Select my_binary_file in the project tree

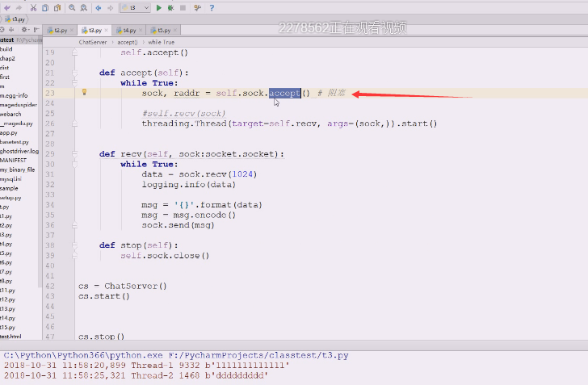point(18,169)
